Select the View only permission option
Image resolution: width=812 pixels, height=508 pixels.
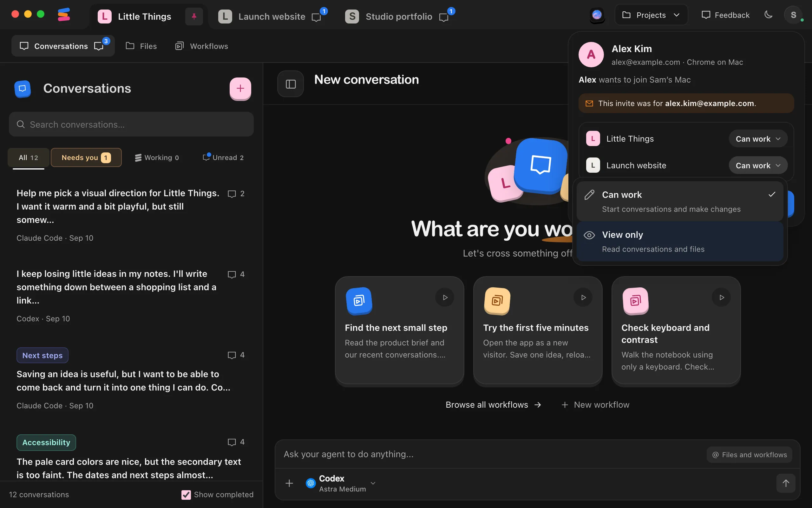pos(680,242)
